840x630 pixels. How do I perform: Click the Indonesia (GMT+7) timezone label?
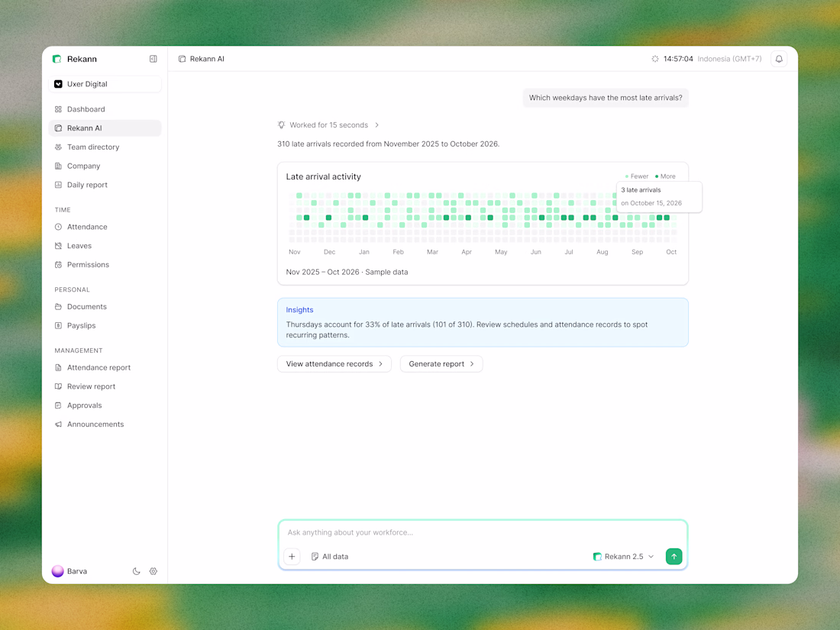point(729,59)
